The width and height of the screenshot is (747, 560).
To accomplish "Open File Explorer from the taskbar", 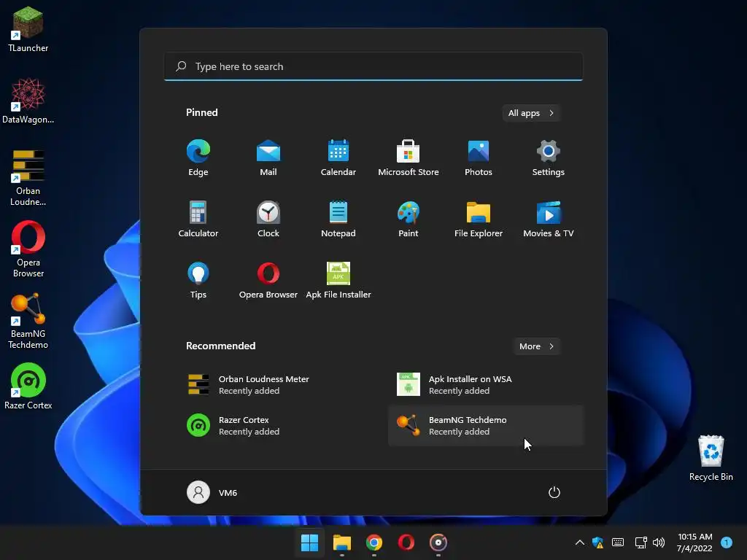I will click(x=342, y=542).
